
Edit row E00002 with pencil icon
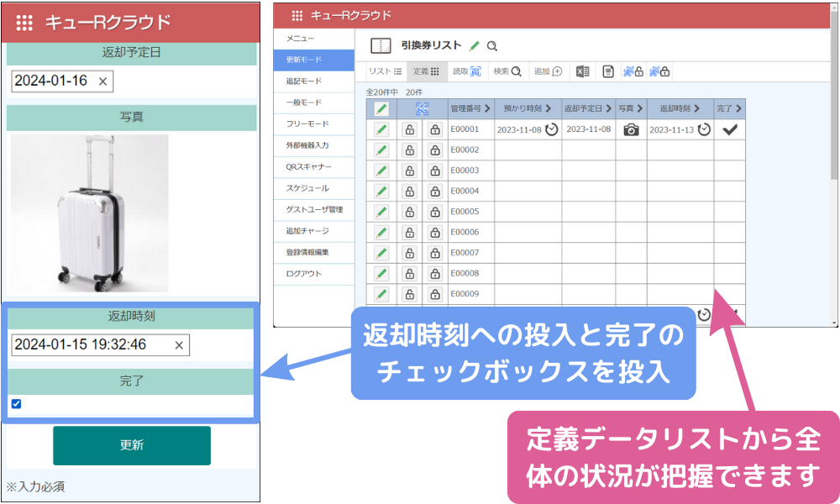[x=381, y=150]
